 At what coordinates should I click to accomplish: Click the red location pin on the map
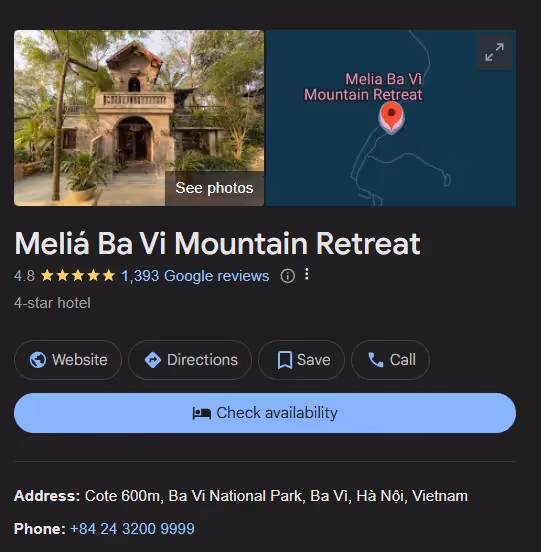[391, 117]
